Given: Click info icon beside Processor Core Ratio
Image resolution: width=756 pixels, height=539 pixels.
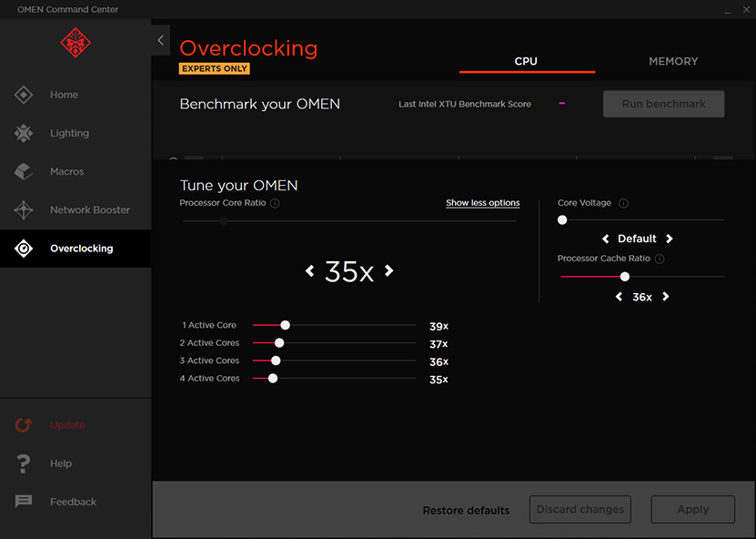Looking at the screenshot, I should pyautogui.click(x=275, y=204).
